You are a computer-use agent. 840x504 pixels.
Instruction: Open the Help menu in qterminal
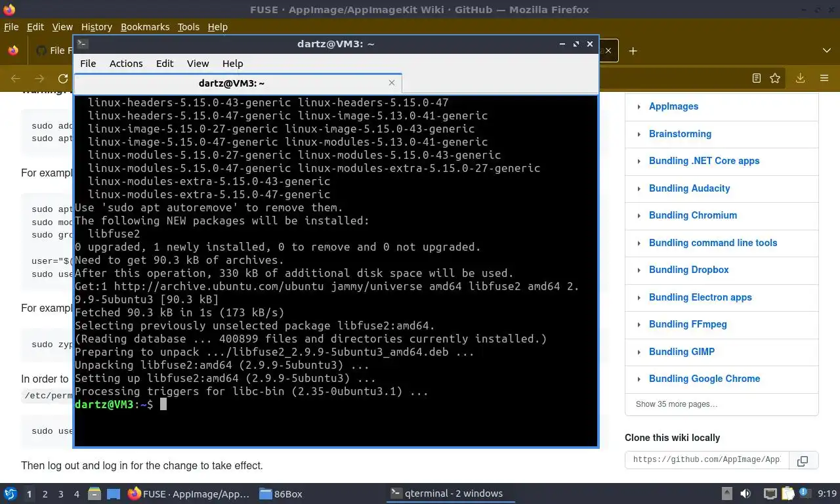[232, 64]
